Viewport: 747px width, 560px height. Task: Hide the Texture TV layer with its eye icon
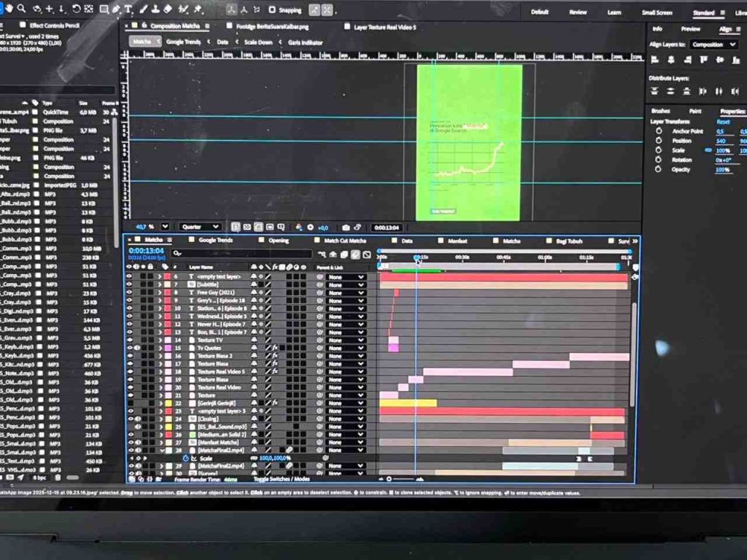pos(130,340)
